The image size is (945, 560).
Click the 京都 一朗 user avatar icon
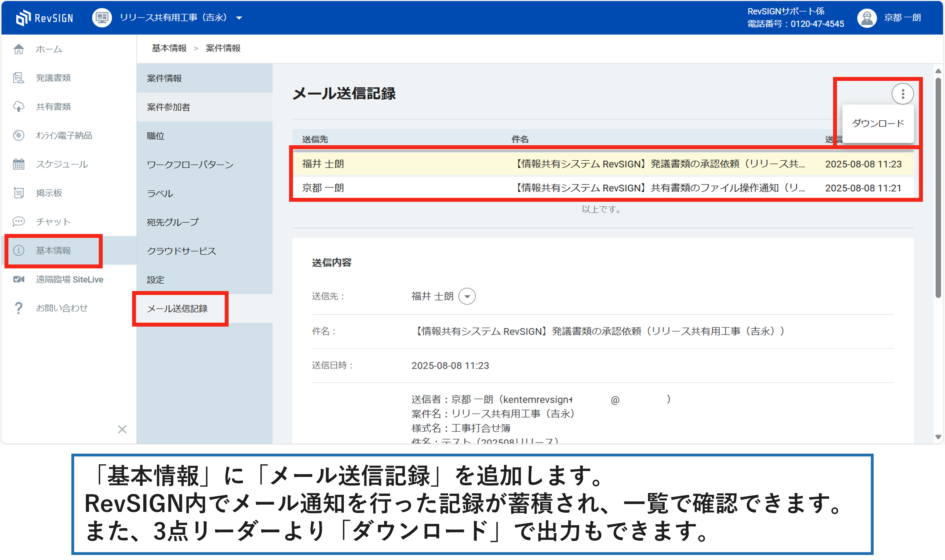click(867, 18)
